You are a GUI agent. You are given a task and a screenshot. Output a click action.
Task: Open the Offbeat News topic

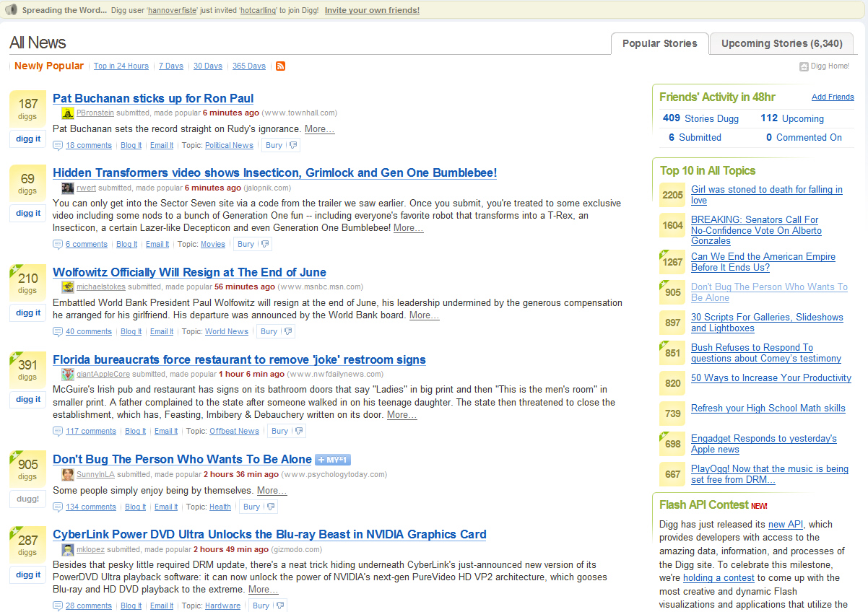click(234, 432)
